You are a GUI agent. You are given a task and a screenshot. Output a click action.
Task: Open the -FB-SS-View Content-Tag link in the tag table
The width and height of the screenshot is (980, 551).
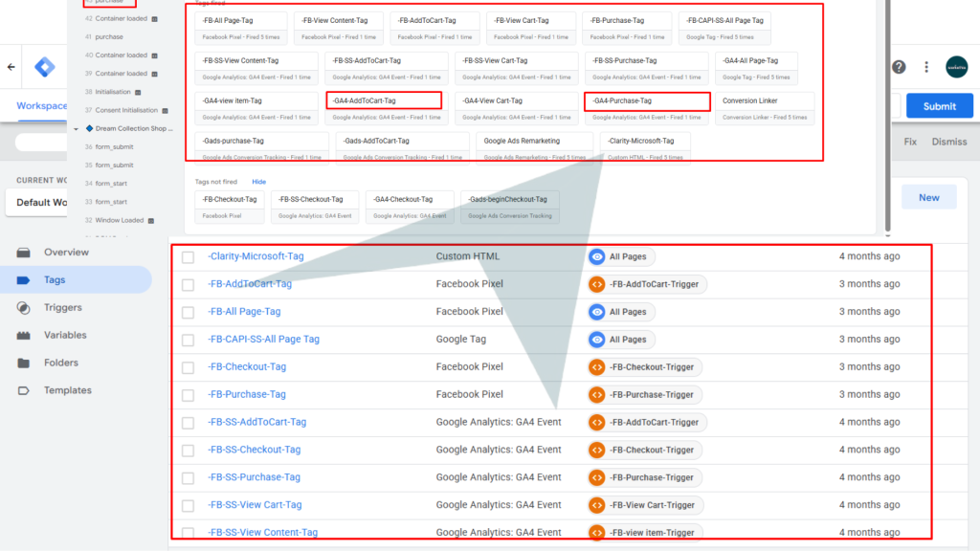[263, 532]
